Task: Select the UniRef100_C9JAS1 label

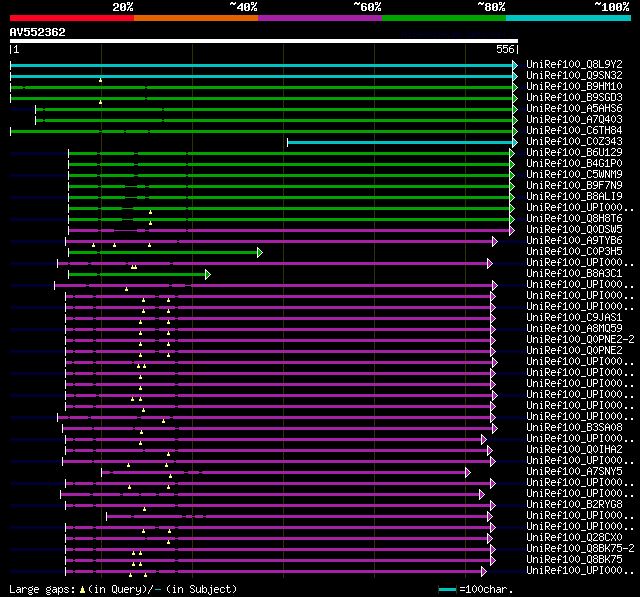Action: (574, 318)
